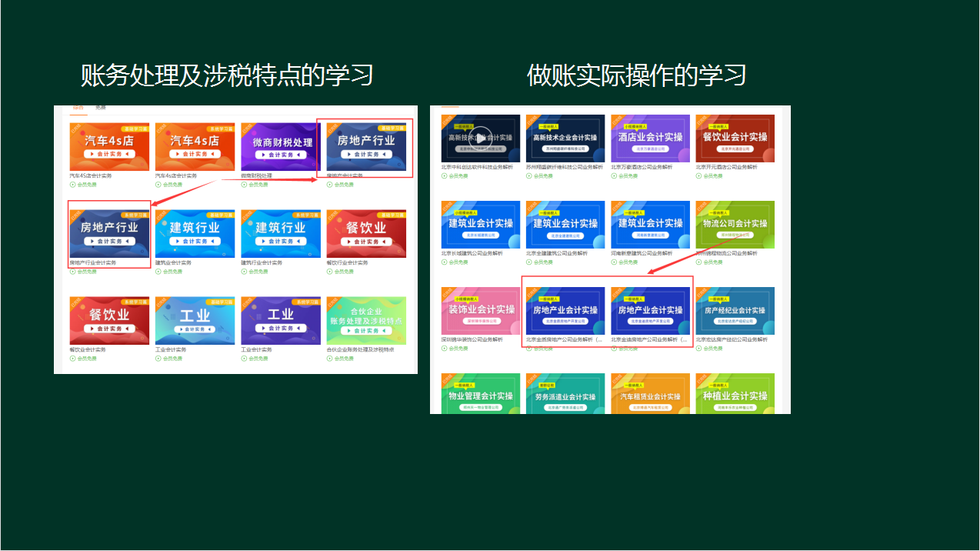Click the play icon beside 餐饮业会计实务 会员免费
The image size is (980, 551).
pos(72,359)
